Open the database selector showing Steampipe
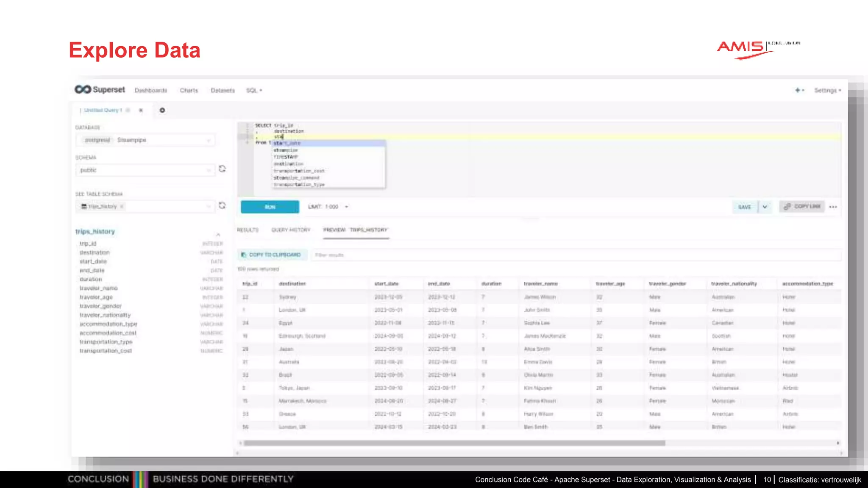Viewport: 868px width, 488px height. (x=145, y=140)
